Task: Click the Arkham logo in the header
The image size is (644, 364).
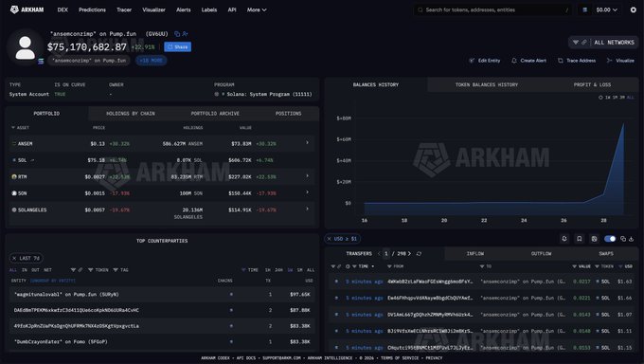Action: [27, 9]
